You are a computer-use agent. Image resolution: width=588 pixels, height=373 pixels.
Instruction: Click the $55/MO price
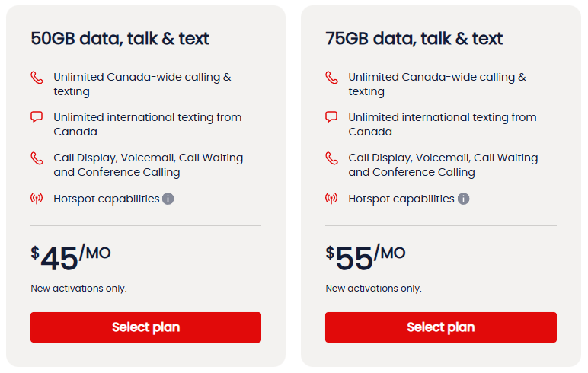(x=366, y=257)
